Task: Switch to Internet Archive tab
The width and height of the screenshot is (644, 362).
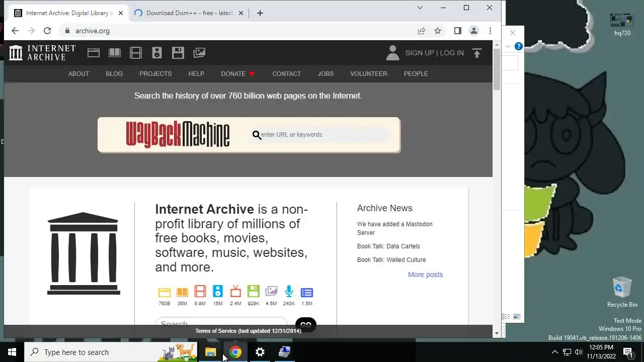Action: click(69, 13)
